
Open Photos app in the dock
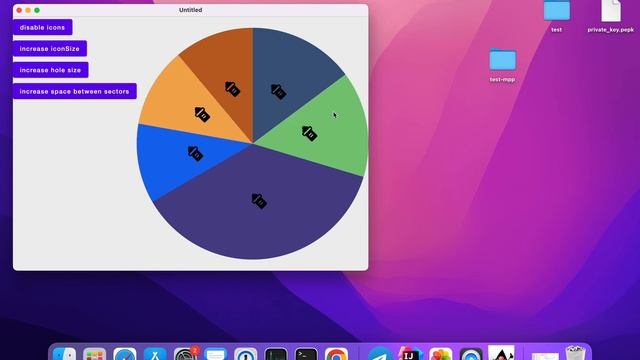(440, 354)
